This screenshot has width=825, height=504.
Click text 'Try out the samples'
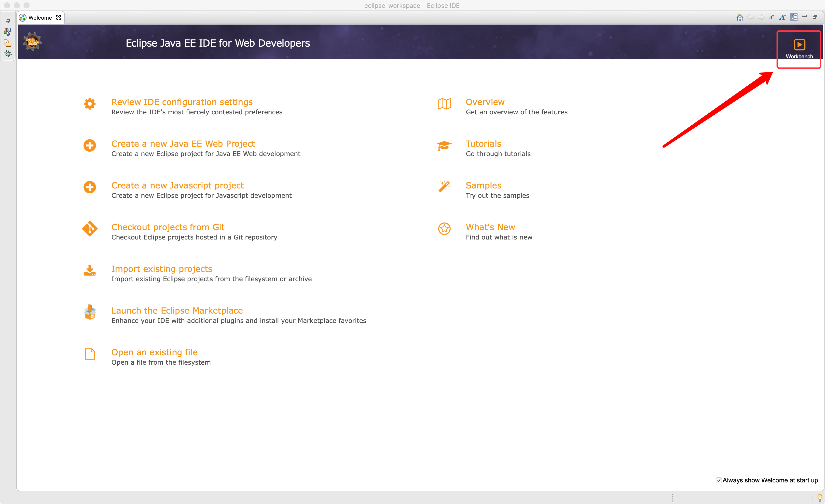tap(497, 196)
